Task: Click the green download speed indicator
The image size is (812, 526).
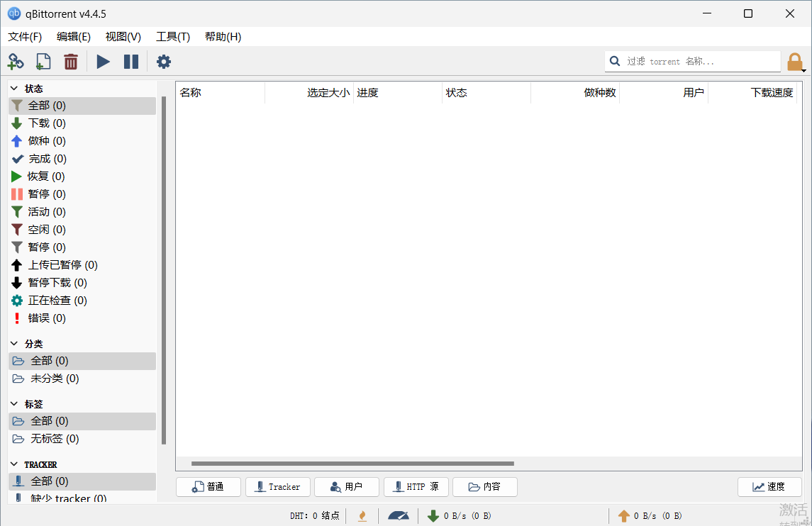Action: coord(459,515)
